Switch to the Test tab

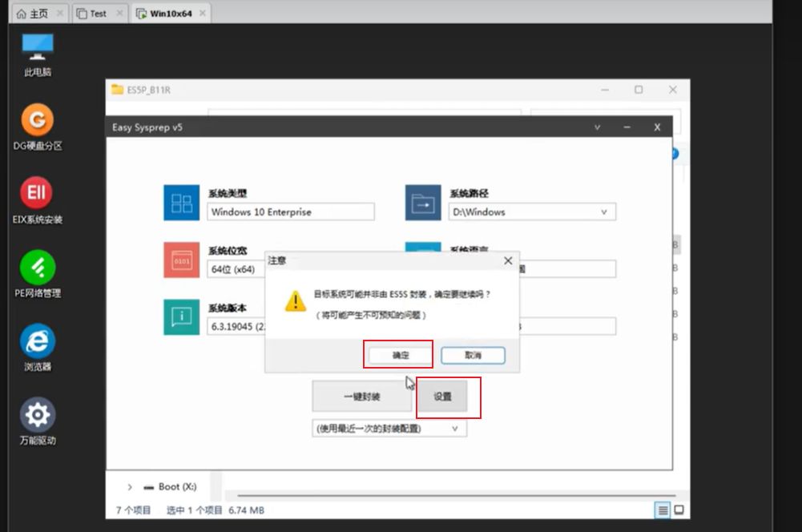98,14
